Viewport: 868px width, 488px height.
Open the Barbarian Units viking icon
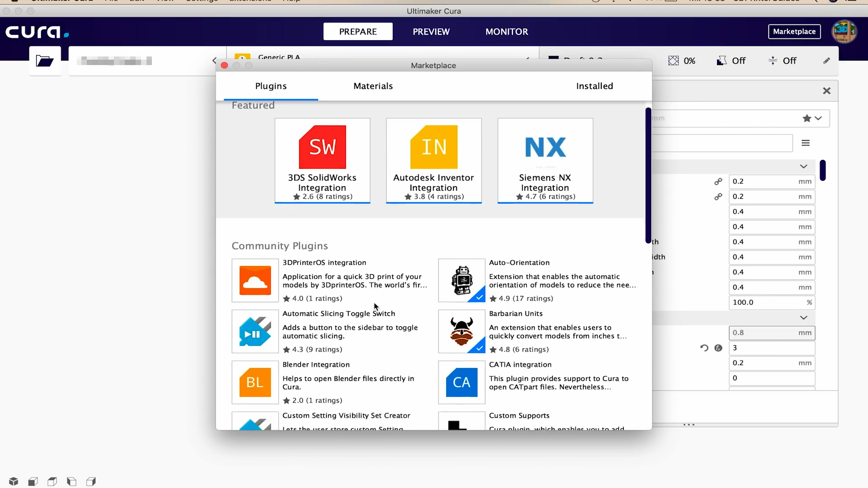tap(462, 332)
